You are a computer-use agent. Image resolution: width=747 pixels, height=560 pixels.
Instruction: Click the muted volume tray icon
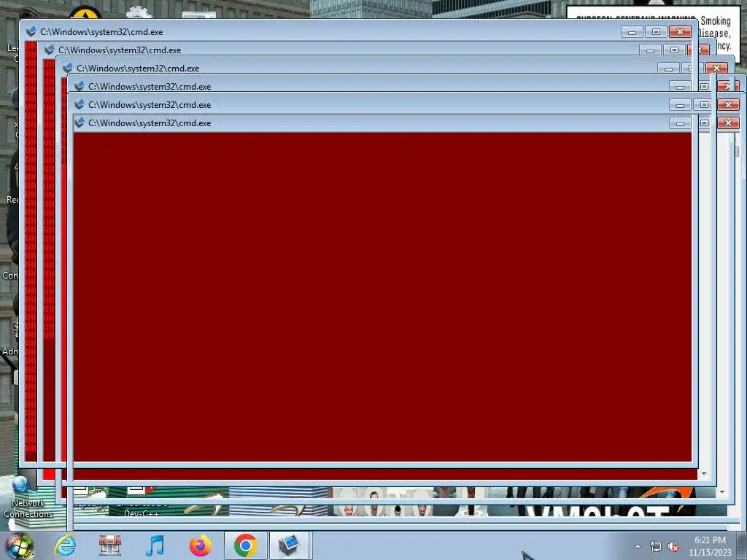[x=673, y=547]
